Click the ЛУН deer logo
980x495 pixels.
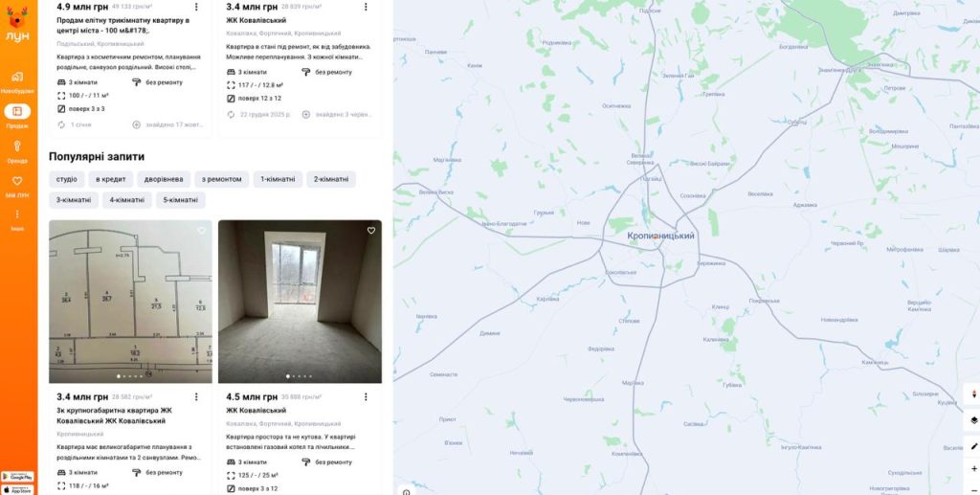[17, 24]
